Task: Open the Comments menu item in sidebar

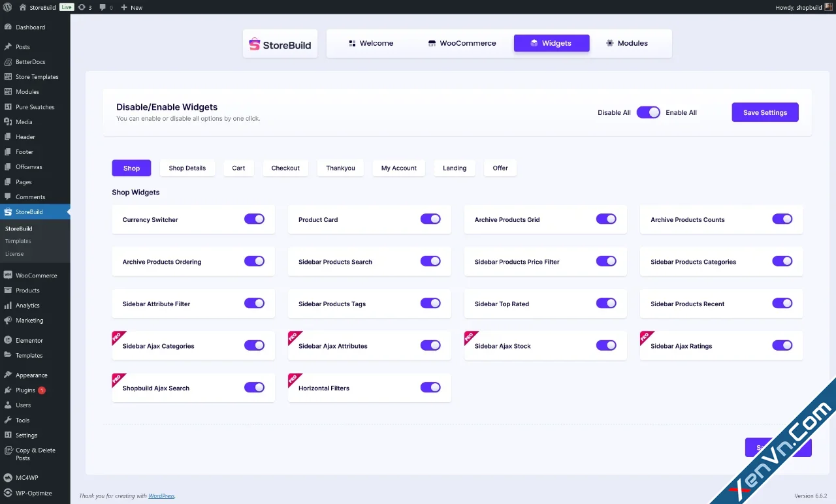Action: tap(35, 197)
